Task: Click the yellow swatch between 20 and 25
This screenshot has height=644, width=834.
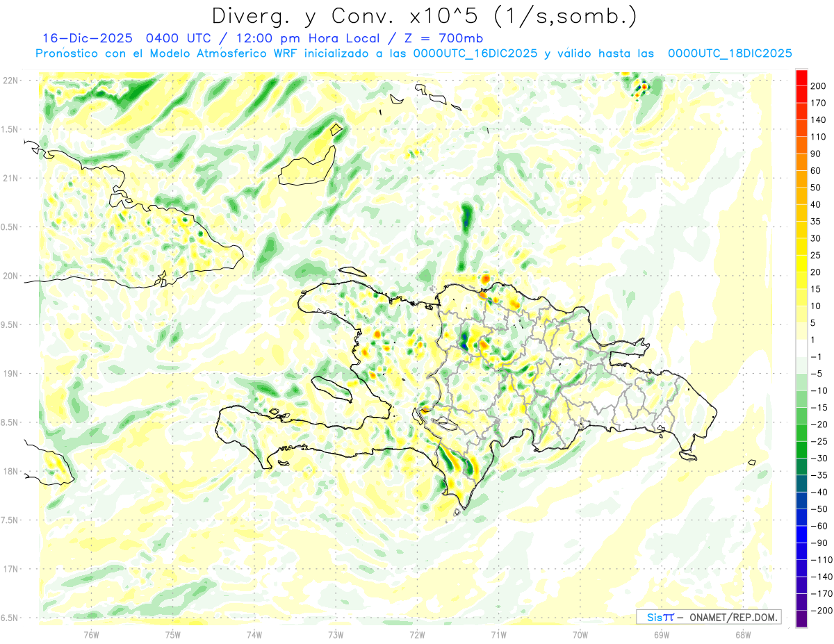Action: [801, 263]
